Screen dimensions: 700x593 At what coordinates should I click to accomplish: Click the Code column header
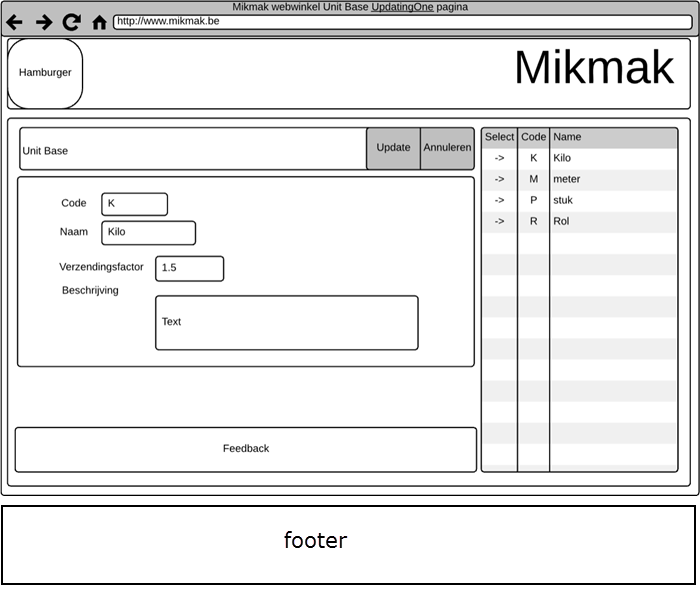pos(533,137)
